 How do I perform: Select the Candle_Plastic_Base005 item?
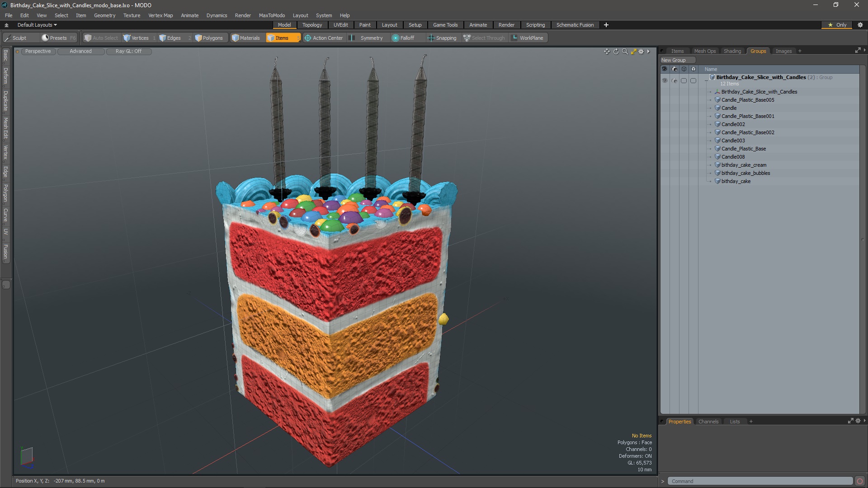pyautogui.click(x=748, y=100)
